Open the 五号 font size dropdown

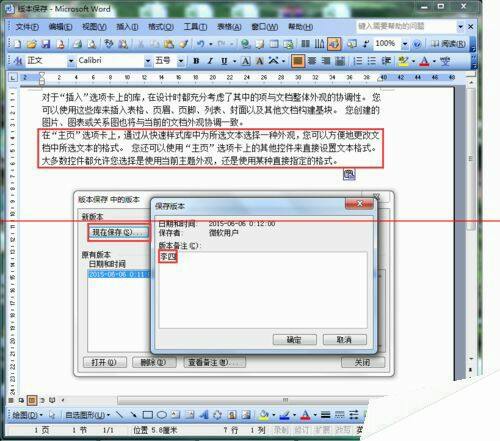coord(181,61)
